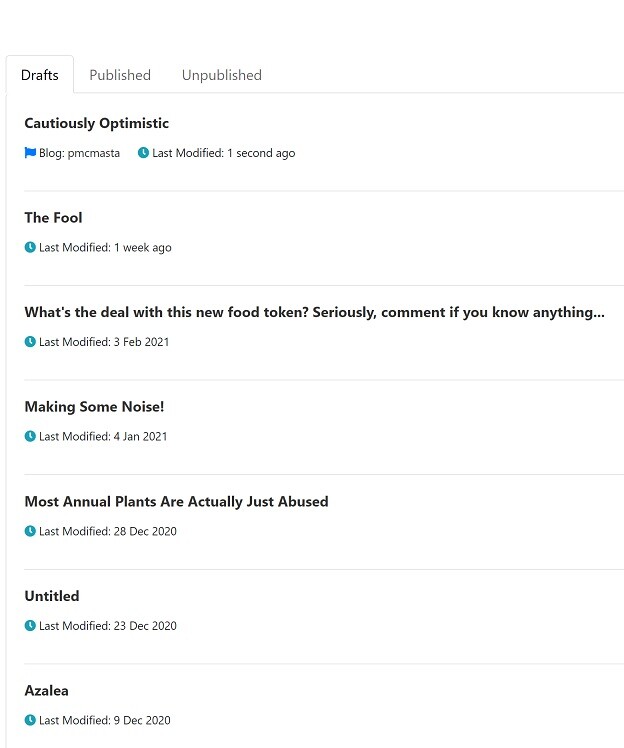Select the Drafts tab
Screen dimensions: 624x748
[x=40, y=75]
